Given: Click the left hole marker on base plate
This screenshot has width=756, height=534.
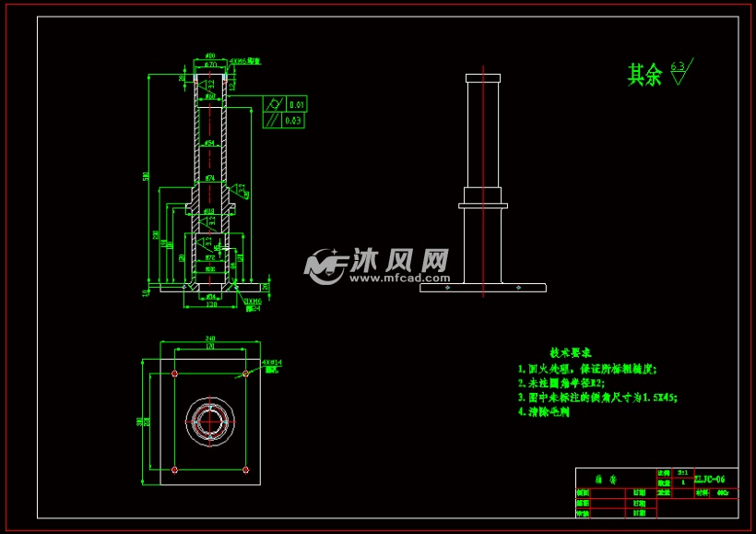Looking at the screenshot, I should tap(447, 288).
